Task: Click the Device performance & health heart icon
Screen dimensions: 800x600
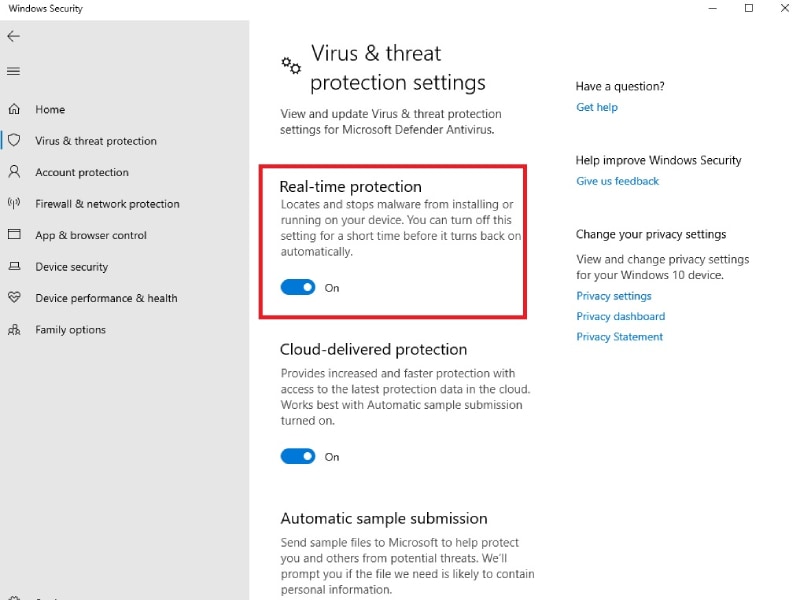Action: [14, 298]
